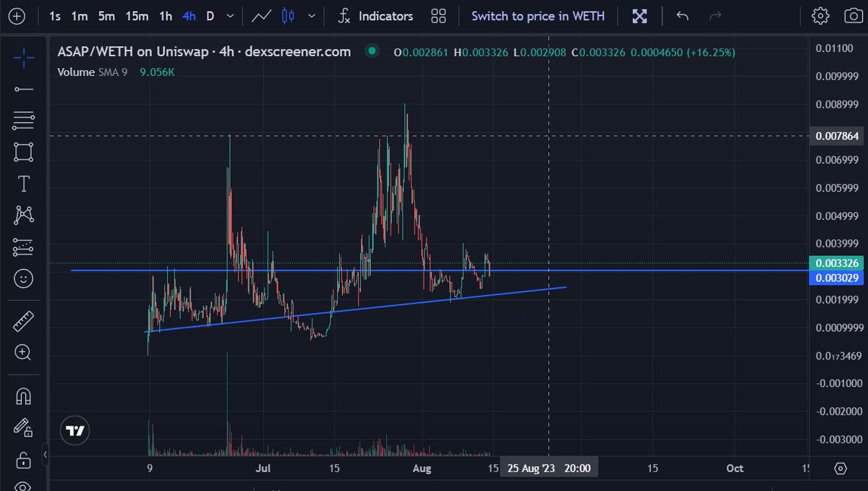Pick the Ruler measure tool
The image size is (868, 491).
pos(23,320)
